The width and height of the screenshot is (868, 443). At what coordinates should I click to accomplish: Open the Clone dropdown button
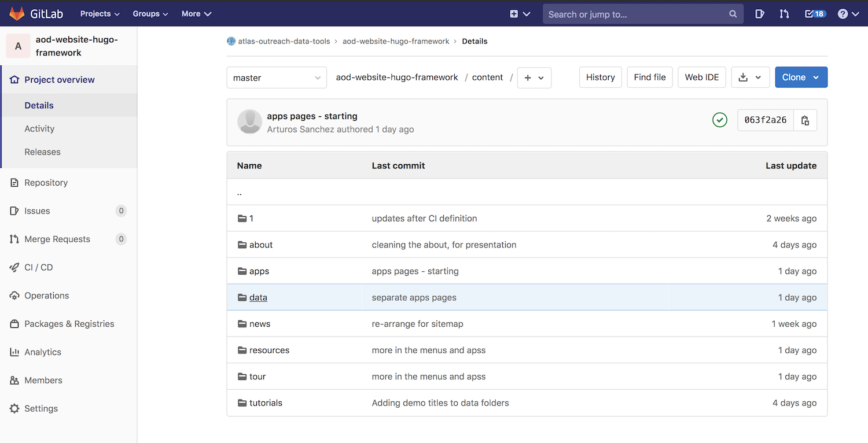pyautogui.click(x=801, y=77)
